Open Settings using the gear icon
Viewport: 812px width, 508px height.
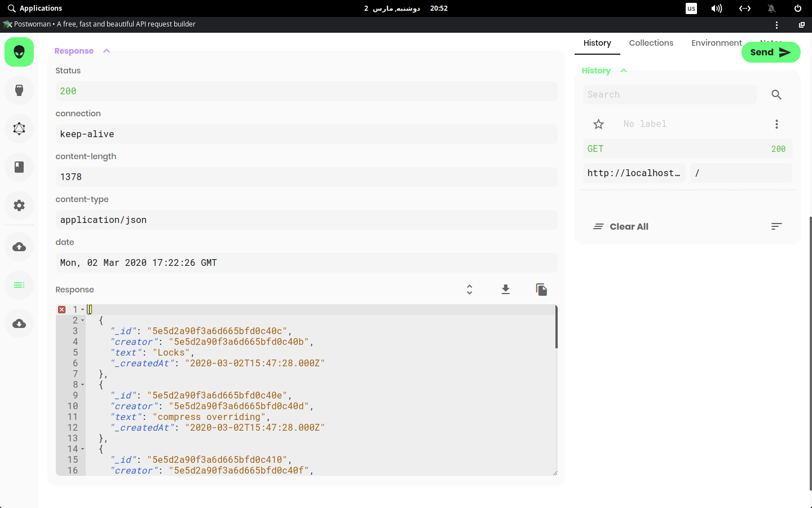coord(19,205)
